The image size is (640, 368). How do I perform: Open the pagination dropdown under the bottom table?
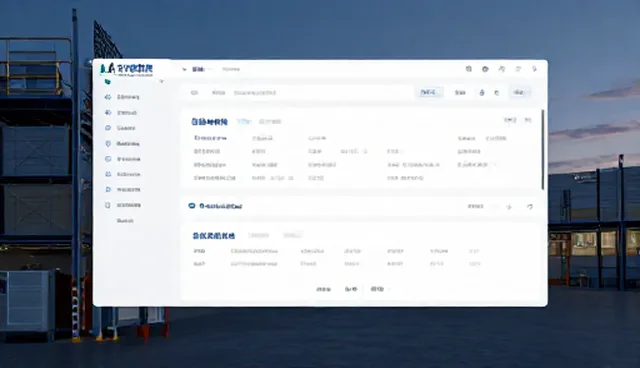[380, 289]
